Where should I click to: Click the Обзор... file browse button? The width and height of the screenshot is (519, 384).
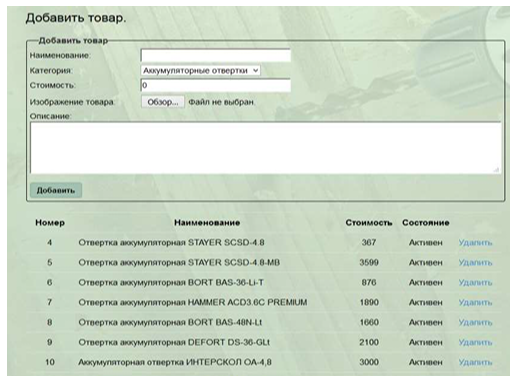[163, 102]
